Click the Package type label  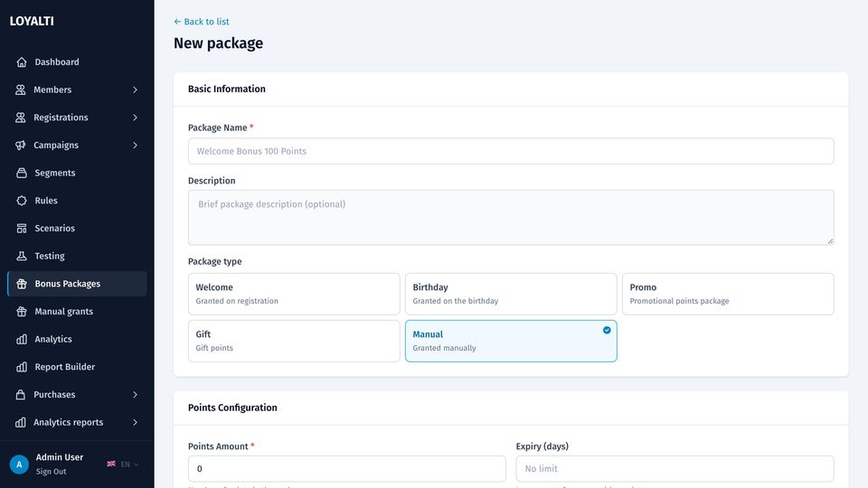pos(215,262)
